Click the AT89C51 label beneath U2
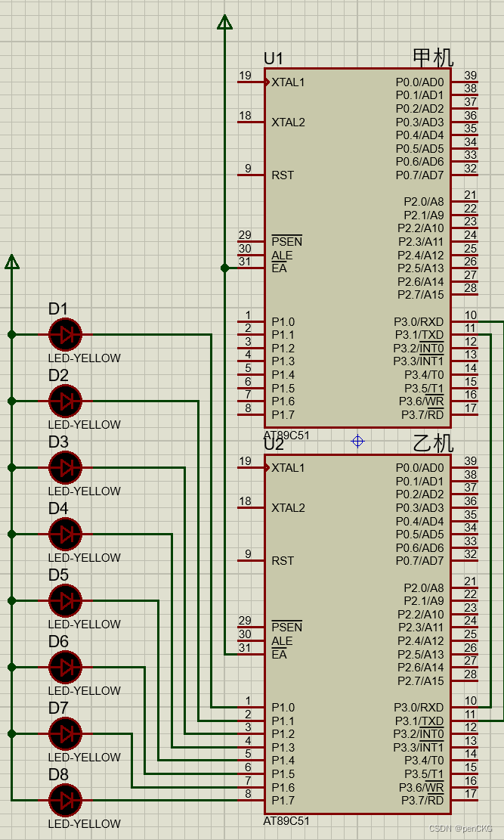 point(286,820)
